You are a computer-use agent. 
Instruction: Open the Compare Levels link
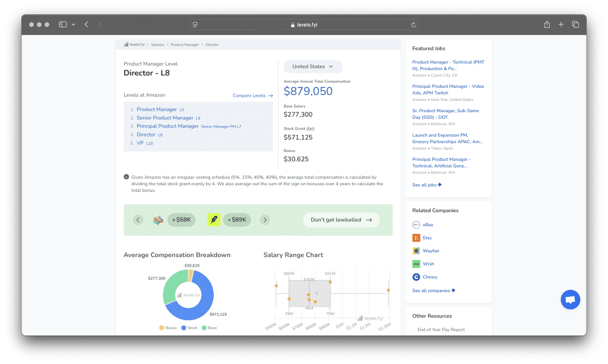(x=252, y=96)
